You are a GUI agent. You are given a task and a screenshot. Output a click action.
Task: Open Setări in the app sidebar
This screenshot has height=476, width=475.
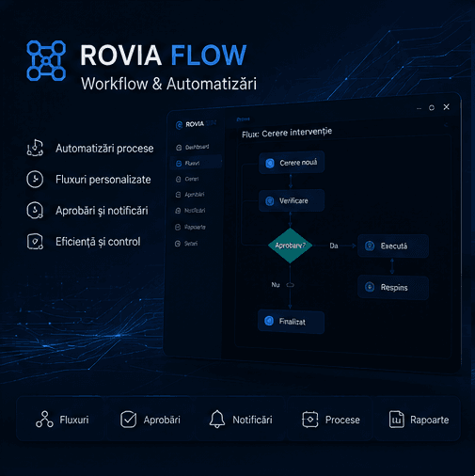(x=186, y=244)
